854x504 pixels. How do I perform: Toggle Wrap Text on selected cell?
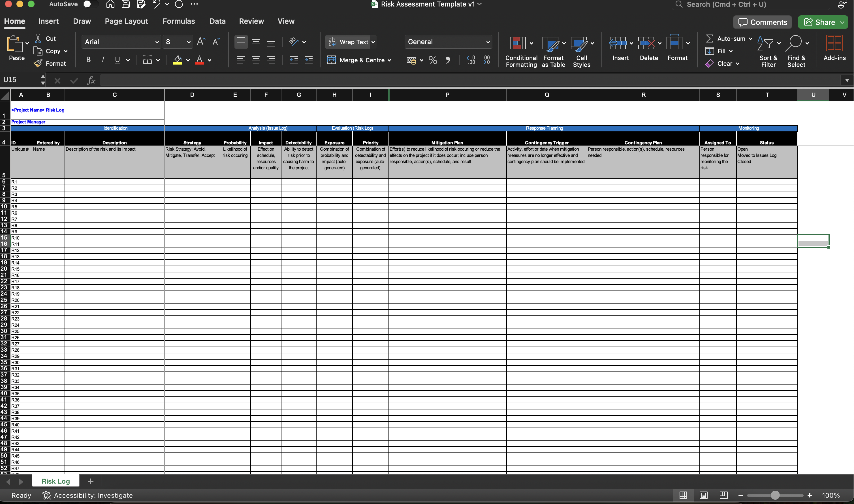coord(350,42)
